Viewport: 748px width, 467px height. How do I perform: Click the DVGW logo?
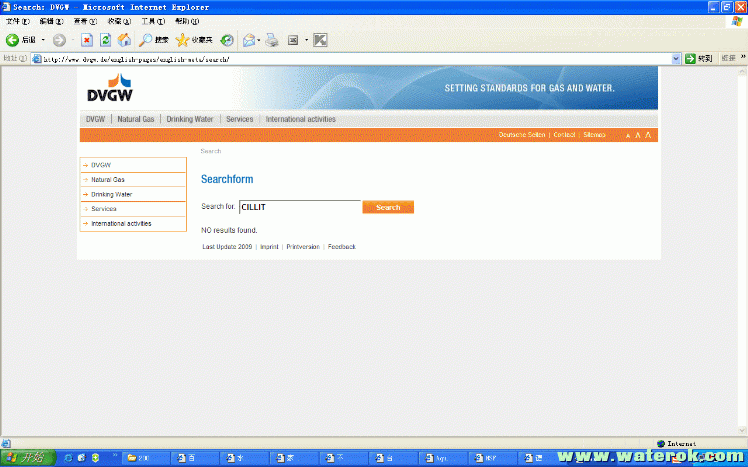[x=110, y=87]
